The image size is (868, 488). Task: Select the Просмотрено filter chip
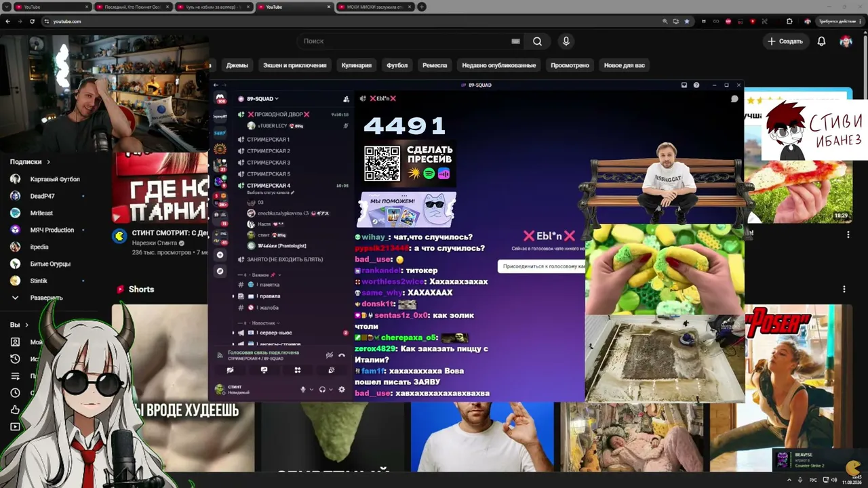pos(570,65)
